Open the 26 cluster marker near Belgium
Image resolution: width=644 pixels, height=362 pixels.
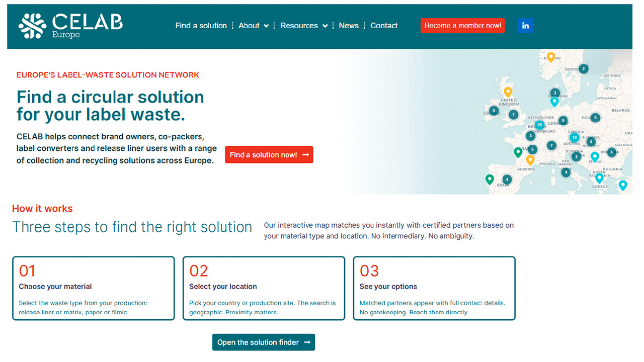click(540, 125)
